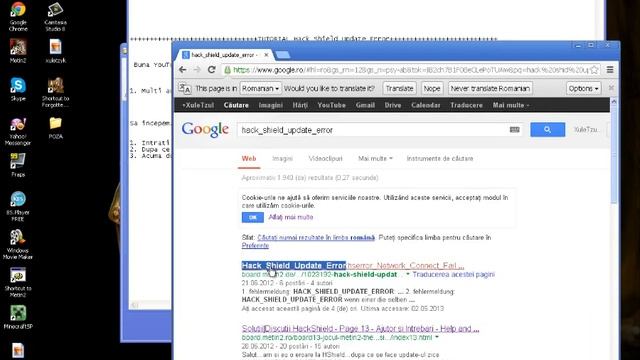Click Traducerea acestei pagini link
This screenshot has height=360, width=640.
tap(453, 274)
